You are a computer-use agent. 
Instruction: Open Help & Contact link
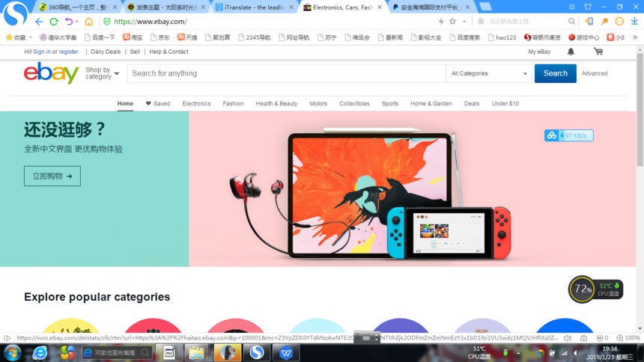(168, 52)
